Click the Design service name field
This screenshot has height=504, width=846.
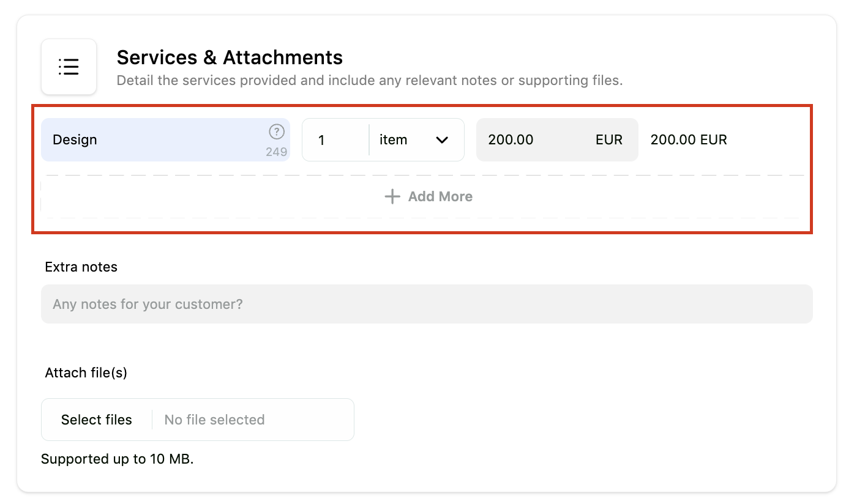(x=165, y=140)
